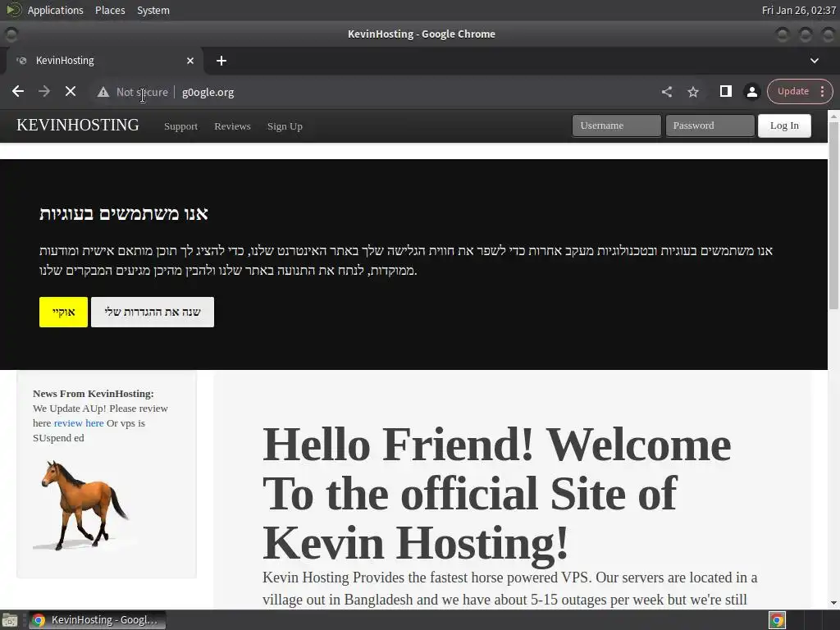Select the KevinHosting browser tab

point(104,61)
